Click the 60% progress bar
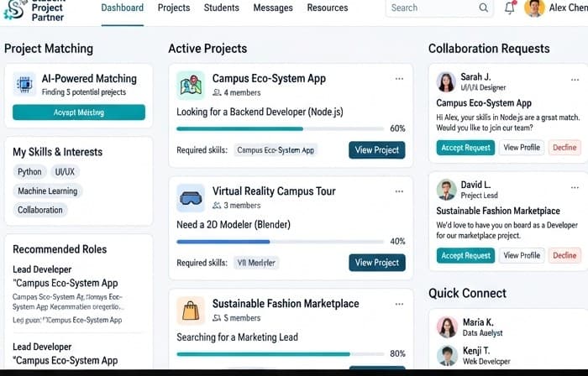The width and height of the screenshot is (588, 376). click(280, 128)
